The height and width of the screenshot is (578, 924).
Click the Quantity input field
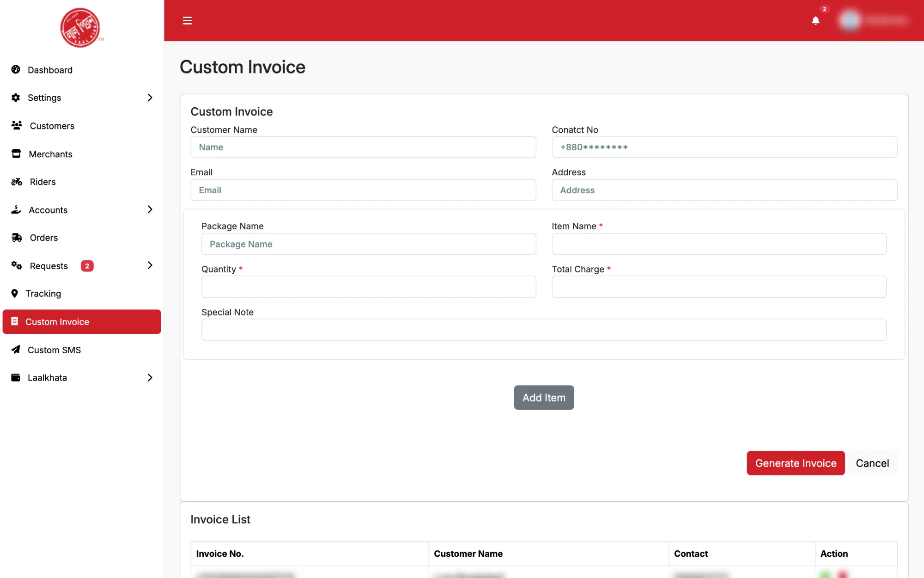pyautogui.click(x=369, y=287)
